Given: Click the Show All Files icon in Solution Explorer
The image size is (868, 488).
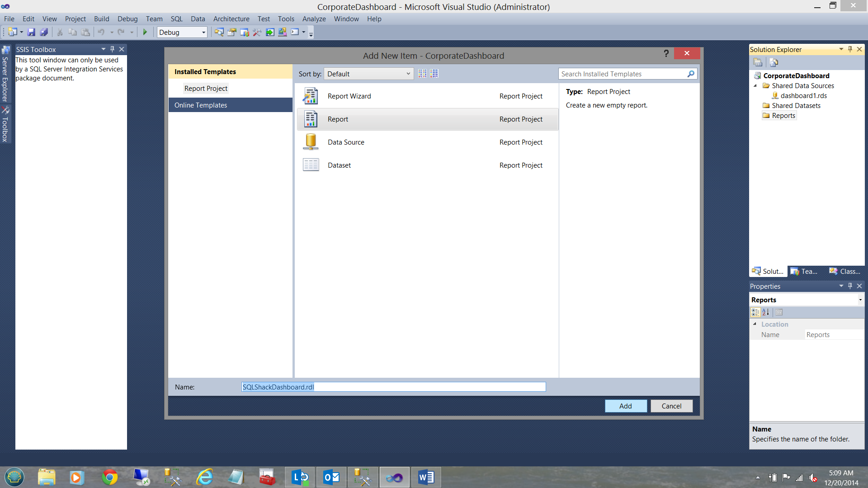Looking at the screenshot, I should click(x=774, y=62).
